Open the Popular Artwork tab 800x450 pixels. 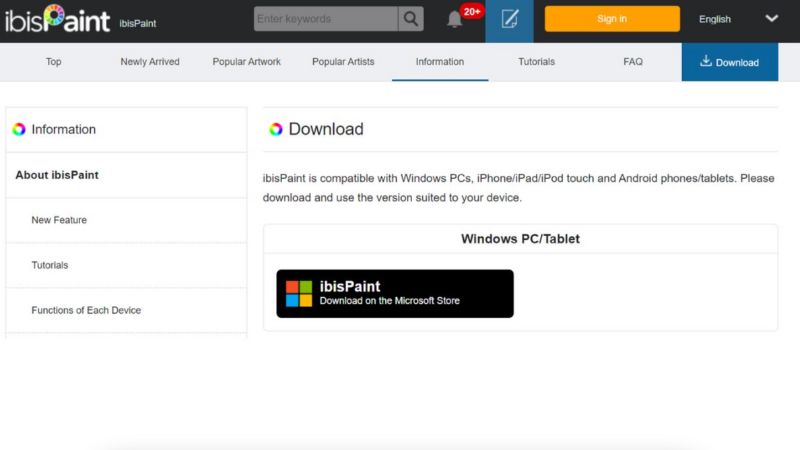coord(246,62)
